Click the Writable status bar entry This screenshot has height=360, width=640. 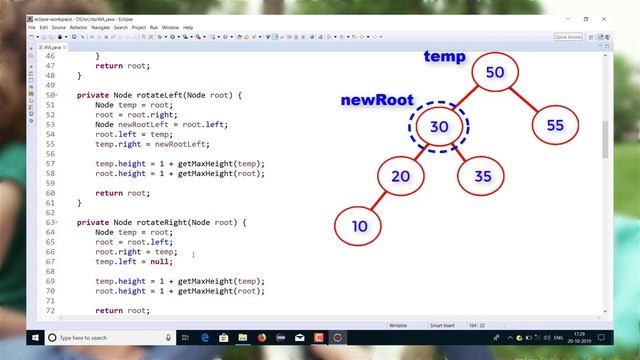398,325
